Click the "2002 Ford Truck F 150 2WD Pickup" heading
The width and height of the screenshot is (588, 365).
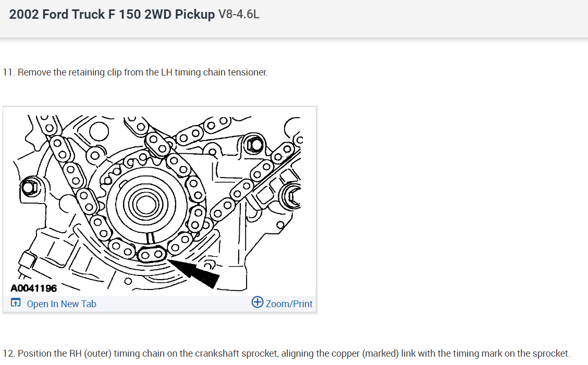click(x=112, y=15)
